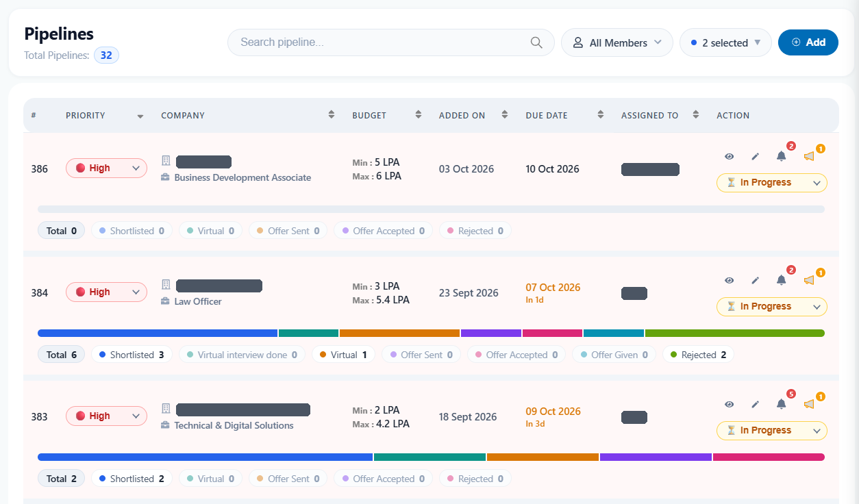859x504 pixels.
Task: Sort by Added On column arrows
Action: 505,115
